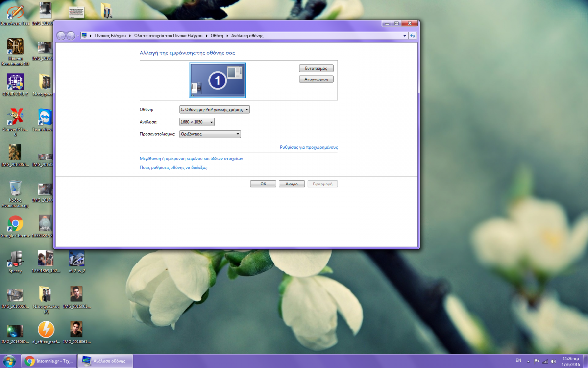Open the Προσανατολισμός Οριζόντιος dropdown
Screen dimensions: 588x368
pos(210,134)
